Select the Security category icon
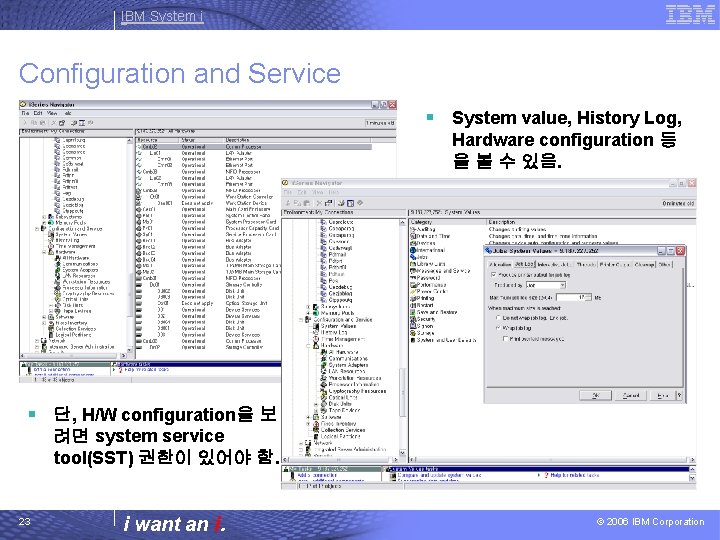This screenshot has width=720, height=540. (413, 319)
